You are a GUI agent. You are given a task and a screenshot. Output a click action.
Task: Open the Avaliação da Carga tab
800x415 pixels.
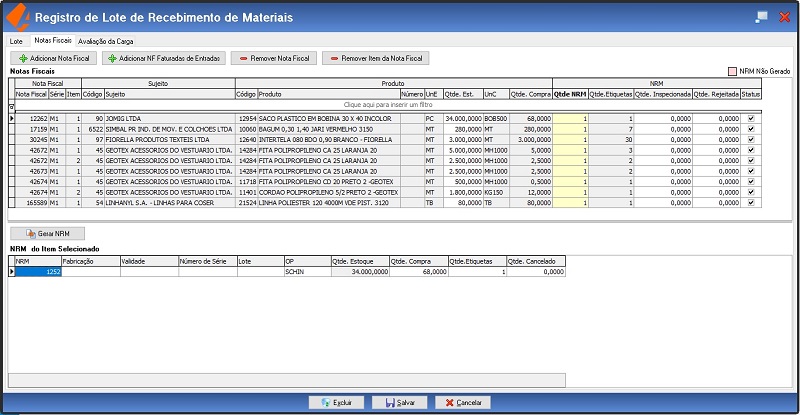[x=105, y=41]
